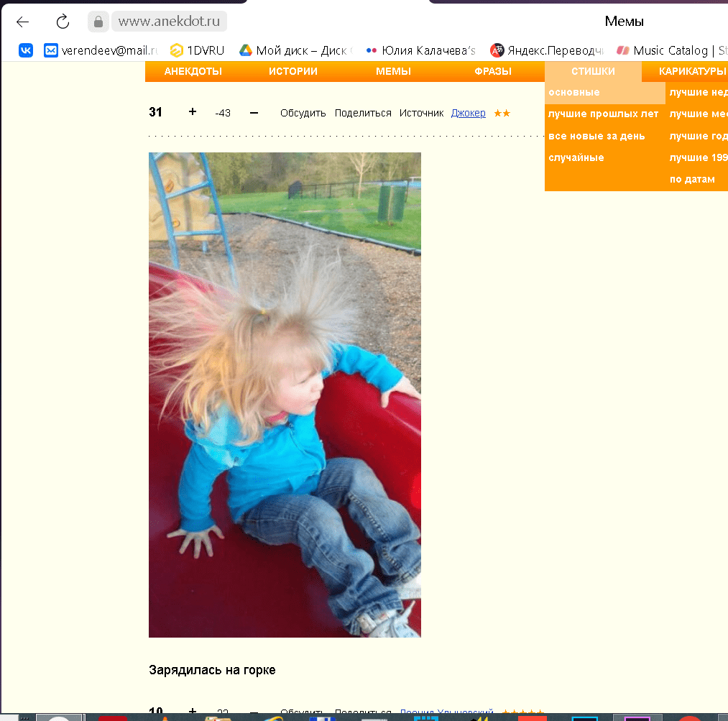
Task: Open the Яндекс.Переводчик bookmark
Action: (546, 50)
